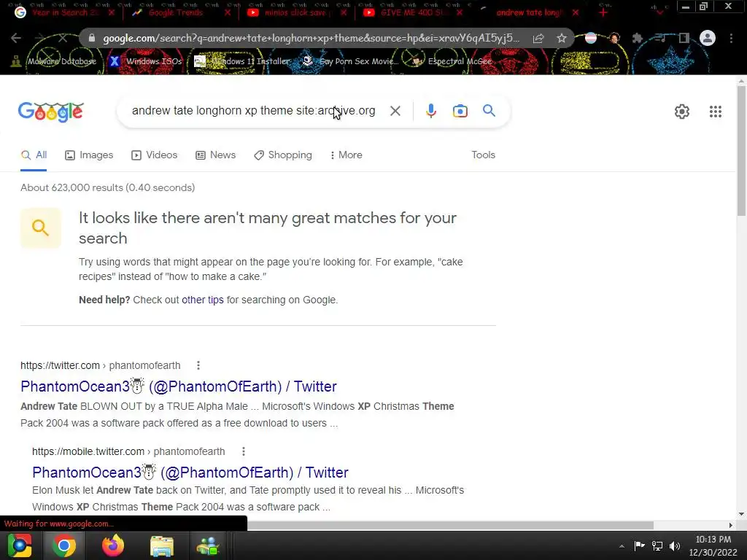Show hidden system tray icons
This screenshot has height=560, width=747.
click(x=622, y=546)
